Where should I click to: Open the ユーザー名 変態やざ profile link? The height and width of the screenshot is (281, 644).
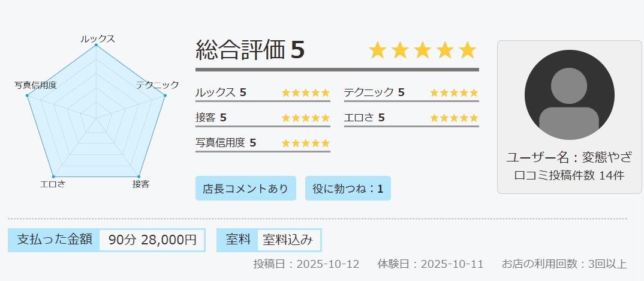pos(569,158)
